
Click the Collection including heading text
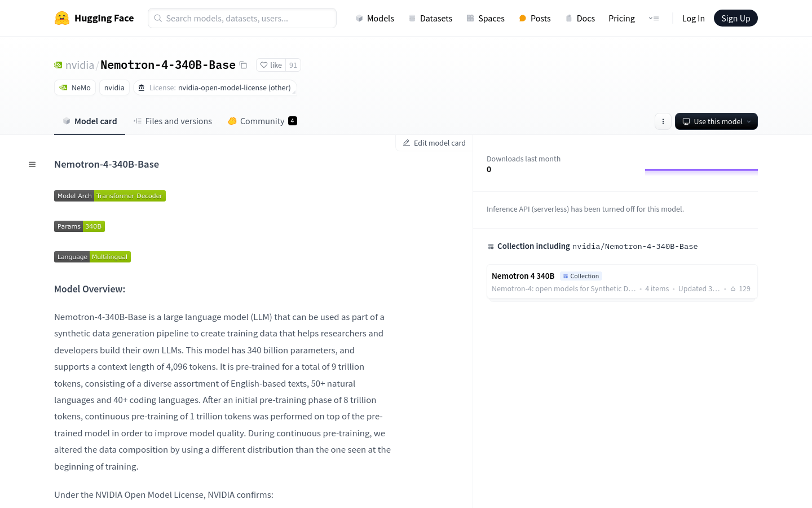533,246
